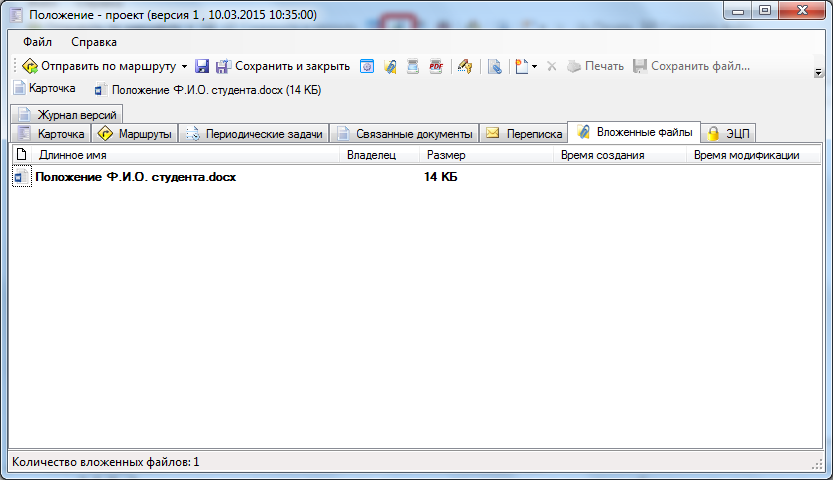
Task: Click the document with paperclip icon
Action: click(495, 66)
